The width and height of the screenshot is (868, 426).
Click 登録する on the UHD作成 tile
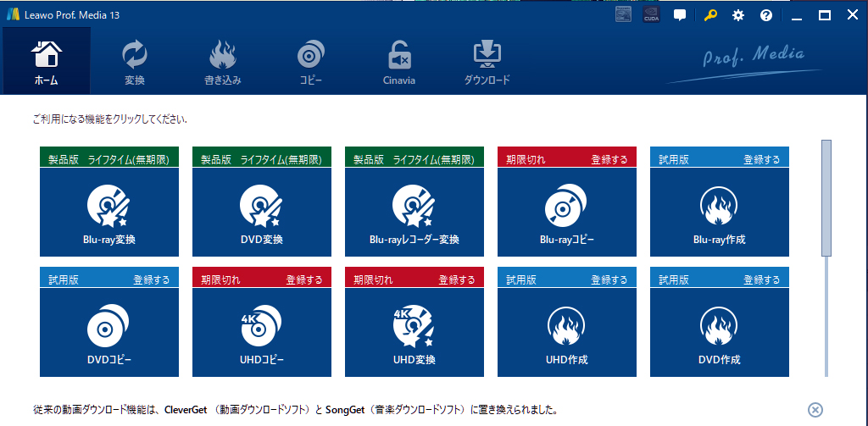point(609,280)
